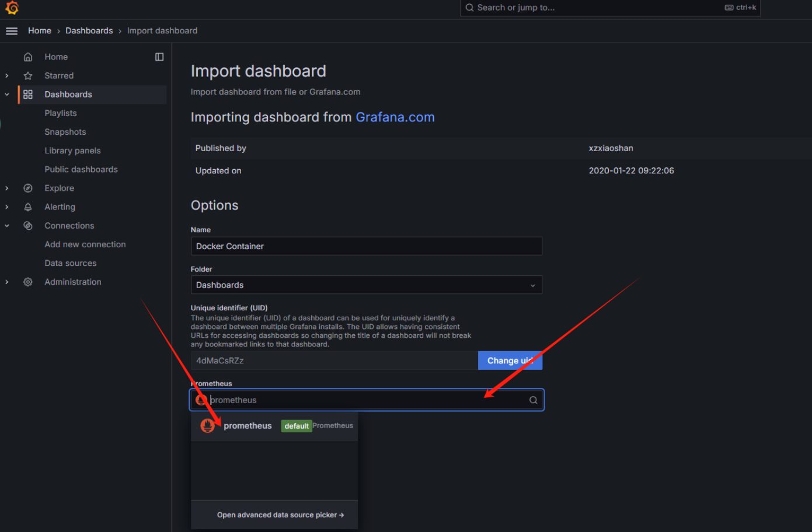Click Open advanced data source picker
812x532 pixels.
pos(280,515)
